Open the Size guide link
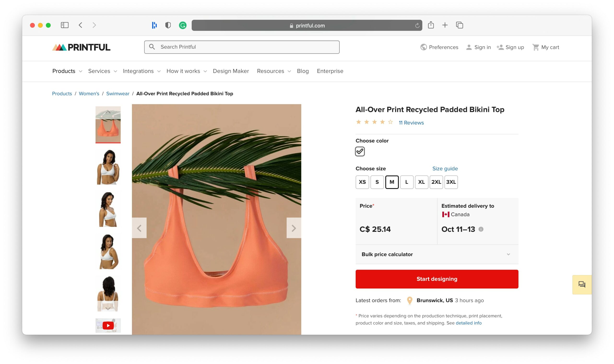The width and height of the screenshot is (614, 364). 445,168
